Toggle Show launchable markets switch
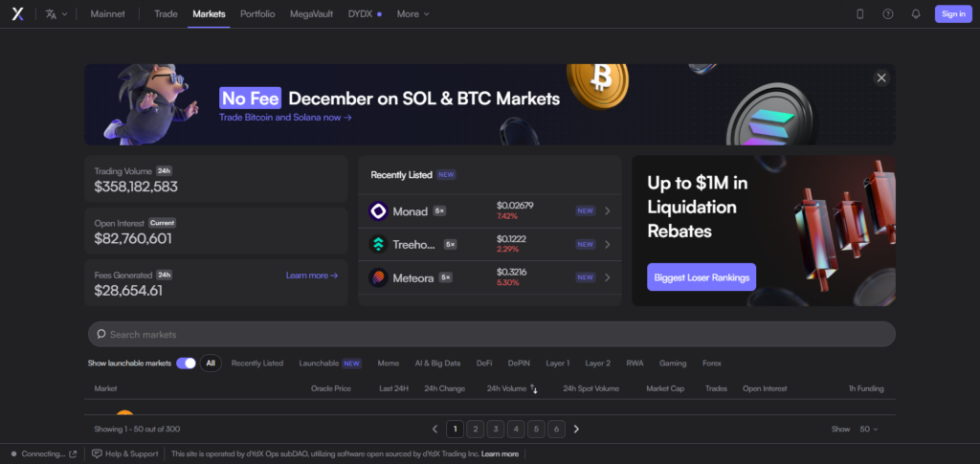Screen dimensions: 980x464 coord(186,364)
